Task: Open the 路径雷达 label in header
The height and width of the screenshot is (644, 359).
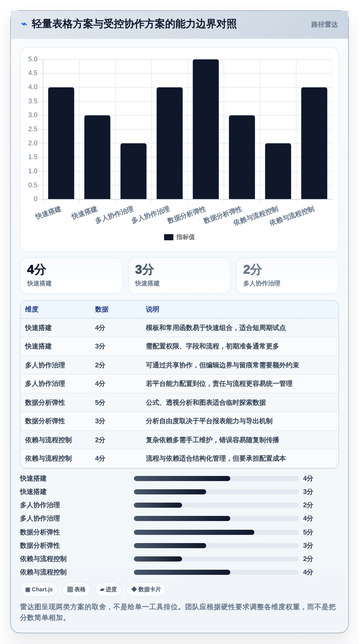Action: pyautogui.click(x=324, y=24)
